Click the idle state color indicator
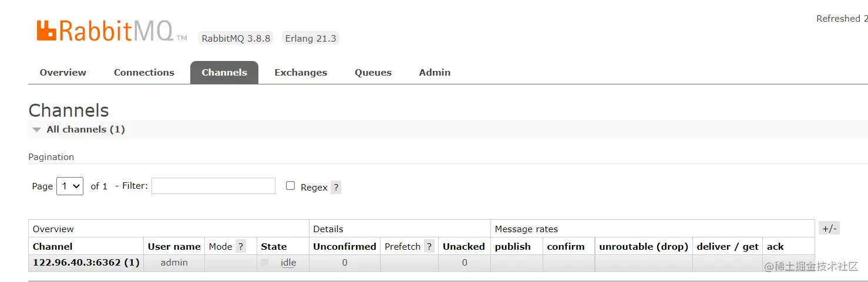Screen dimensions: 868x282 pos(265,263)
